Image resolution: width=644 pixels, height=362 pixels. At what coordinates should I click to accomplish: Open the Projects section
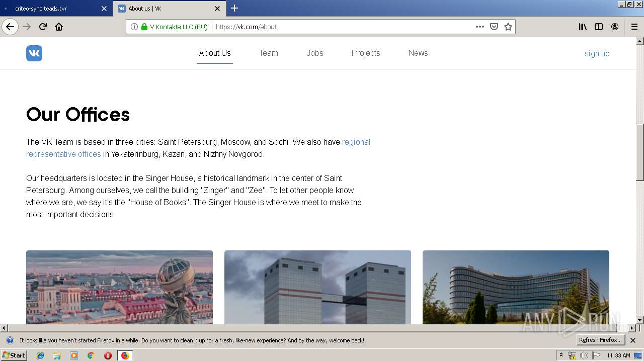[366, 53]
